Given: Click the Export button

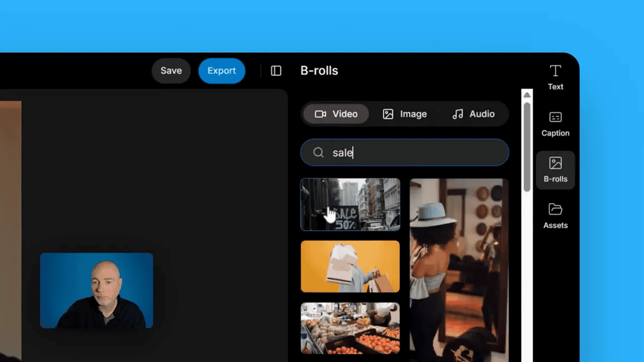Looking at the screenshot, I should pos(221,70).
